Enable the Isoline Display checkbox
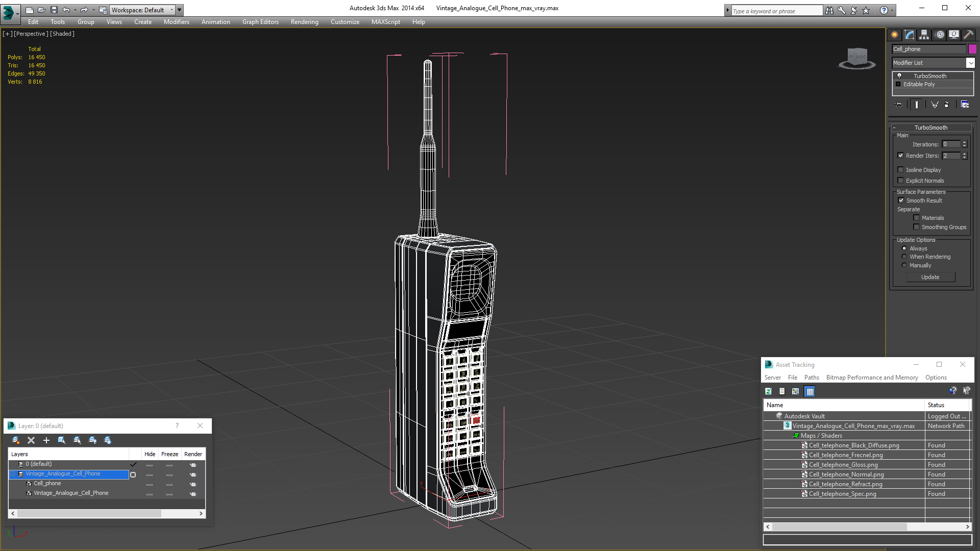Viewport: 980px width, 551px height. click(x=901, y=170)
